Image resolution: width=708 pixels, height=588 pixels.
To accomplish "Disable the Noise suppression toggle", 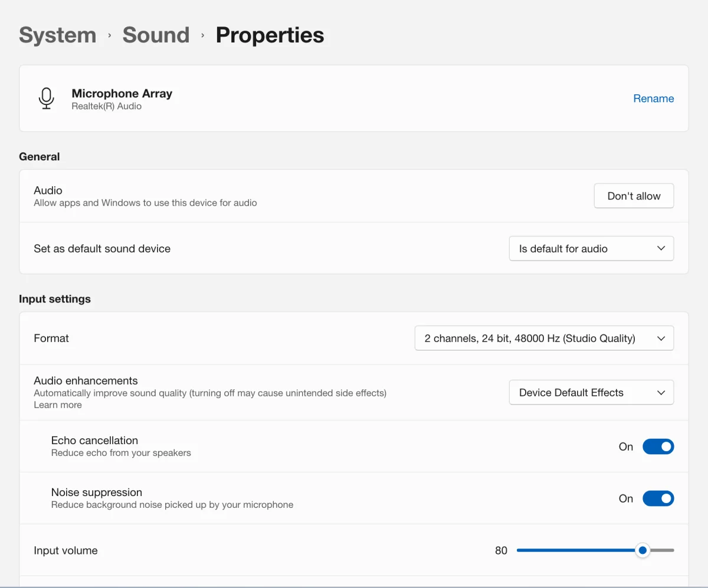I will pyautogui.click(x=658, y=498).
